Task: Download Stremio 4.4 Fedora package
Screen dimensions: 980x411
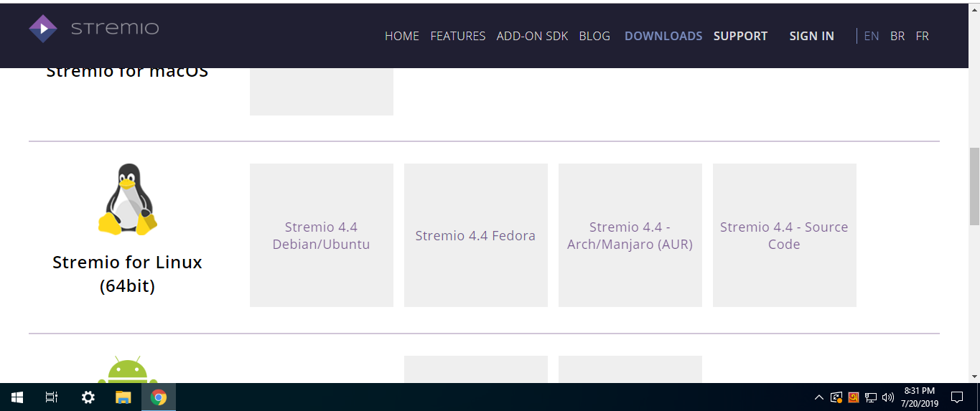Action: [x=476, y=235]
